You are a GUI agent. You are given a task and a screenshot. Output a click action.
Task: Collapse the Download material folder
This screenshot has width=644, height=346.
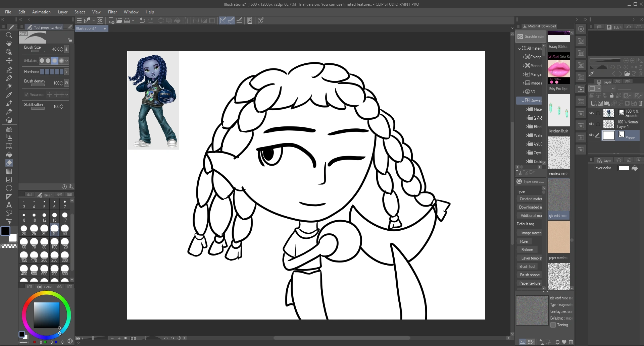tap(523, 101)
